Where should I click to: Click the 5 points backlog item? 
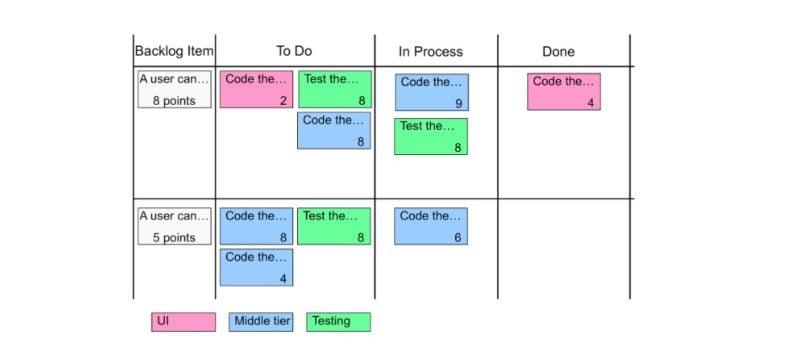pos(174,226)
